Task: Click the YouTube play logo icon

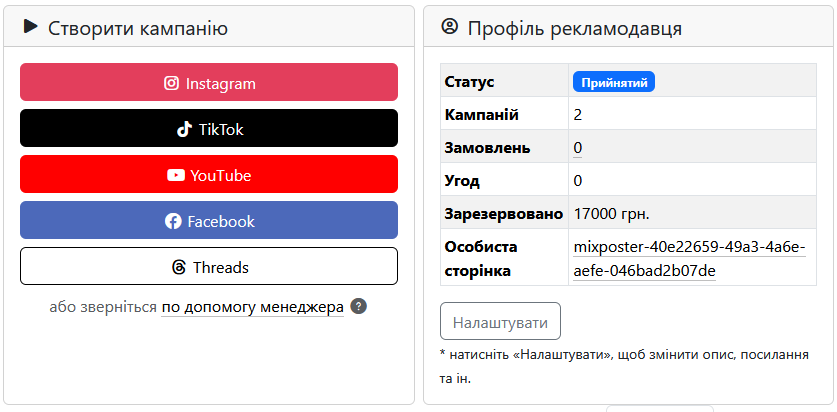Action: pos(176,175)
